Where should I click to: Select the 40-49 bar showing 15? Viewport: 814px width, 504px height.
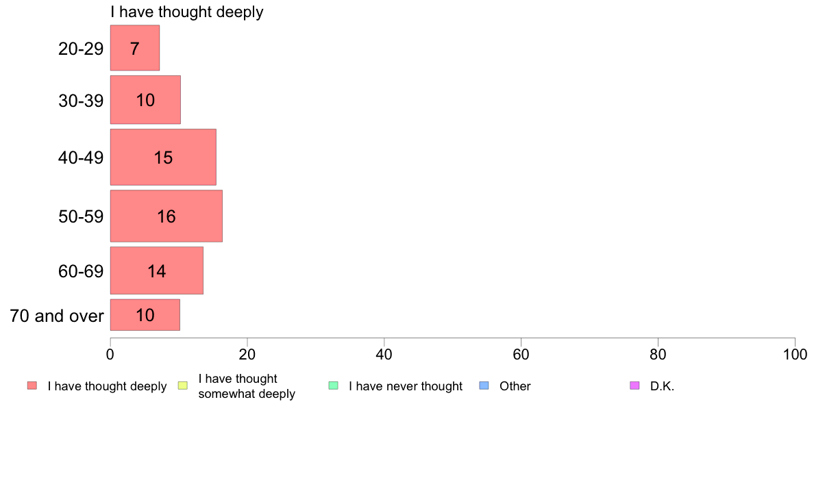[163, 157]
